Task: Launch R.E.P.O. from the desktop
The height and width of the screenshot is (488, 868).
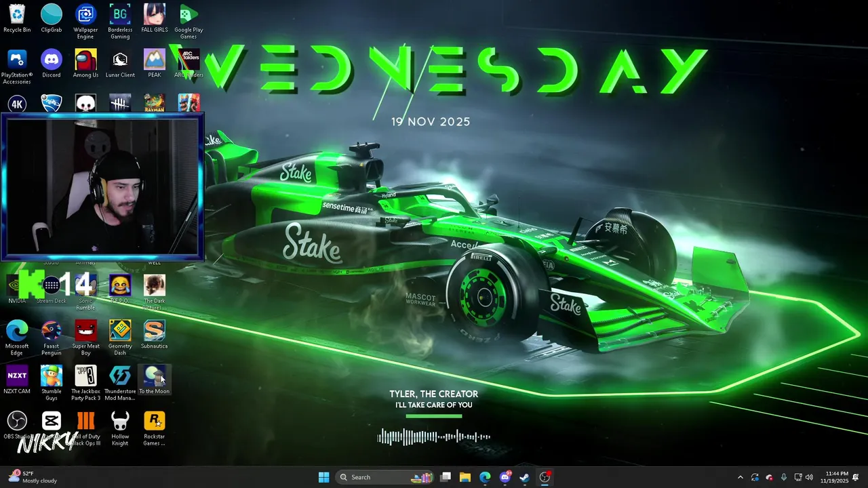Action: pos(120,289)
